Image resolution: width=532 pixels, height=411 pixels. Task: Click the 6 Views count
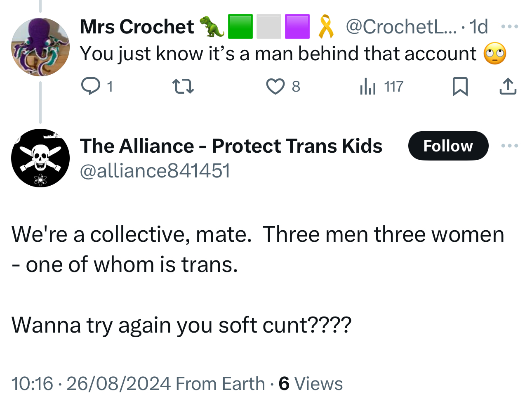311,383
